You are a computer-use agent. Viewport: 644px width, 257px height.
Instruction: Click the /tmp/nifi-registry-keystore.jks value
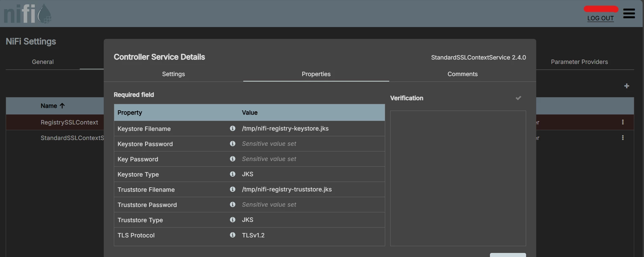coord(285,128)
